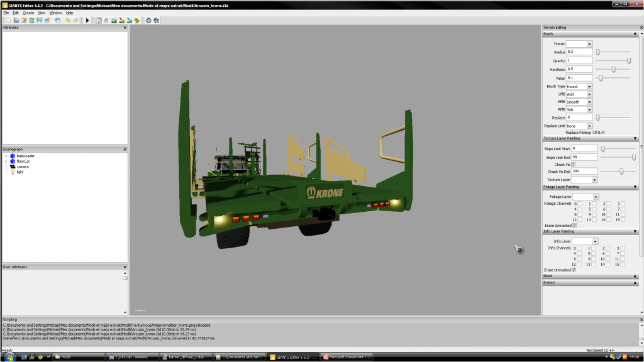Click the save-as disk with star icon
Image resolution: width=644 pixels, height=362 pixels.
(47, 21)
